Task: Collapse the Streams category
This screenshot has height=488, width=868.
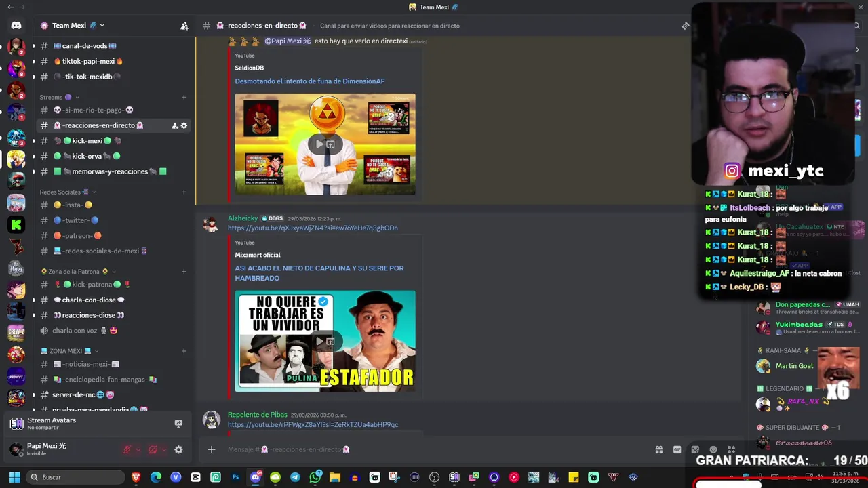Action: (x=60, y=97)
